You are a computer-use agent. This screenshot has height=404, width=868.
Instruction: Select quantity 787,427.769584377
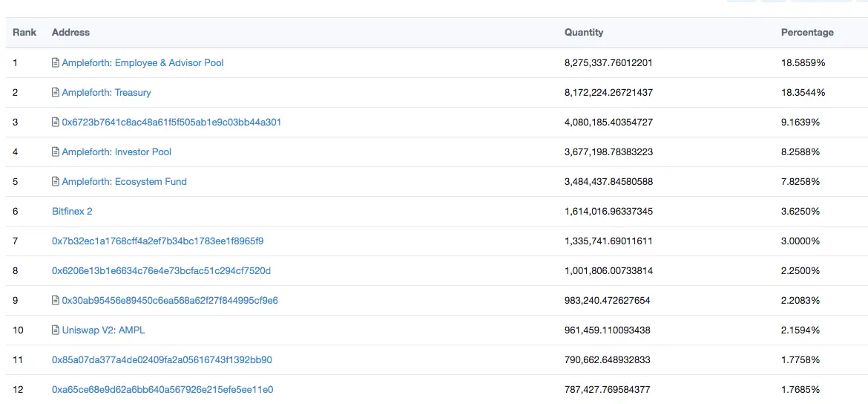click(x=608, y=390)
